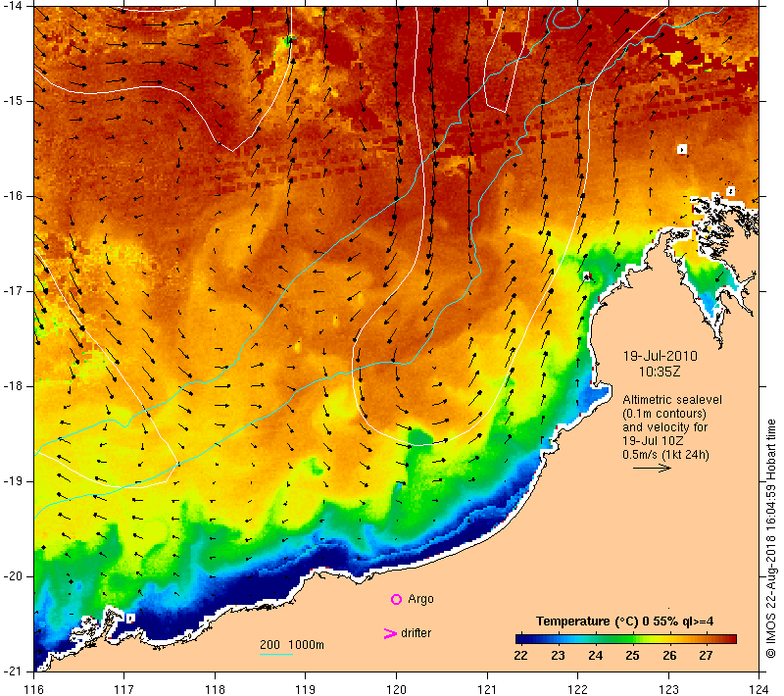Click the velocity scale arrow under 0.5m/s

[x=652, y=468]
